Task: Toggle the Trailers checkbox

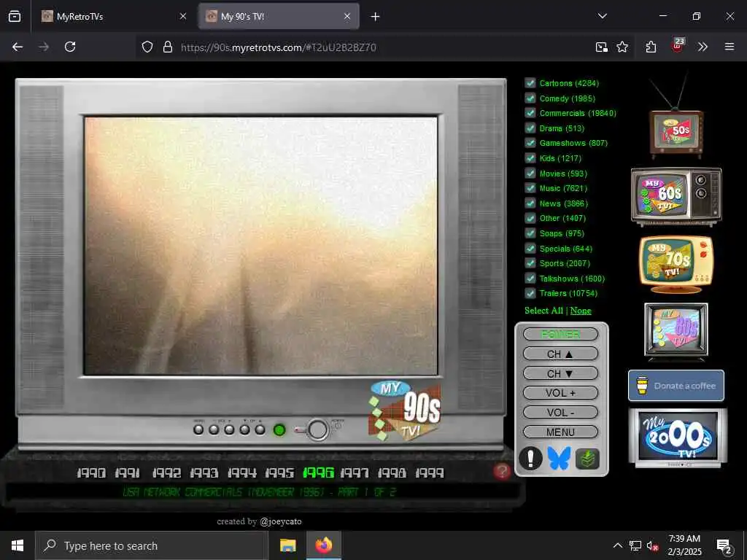Action: tap(530, 293)
